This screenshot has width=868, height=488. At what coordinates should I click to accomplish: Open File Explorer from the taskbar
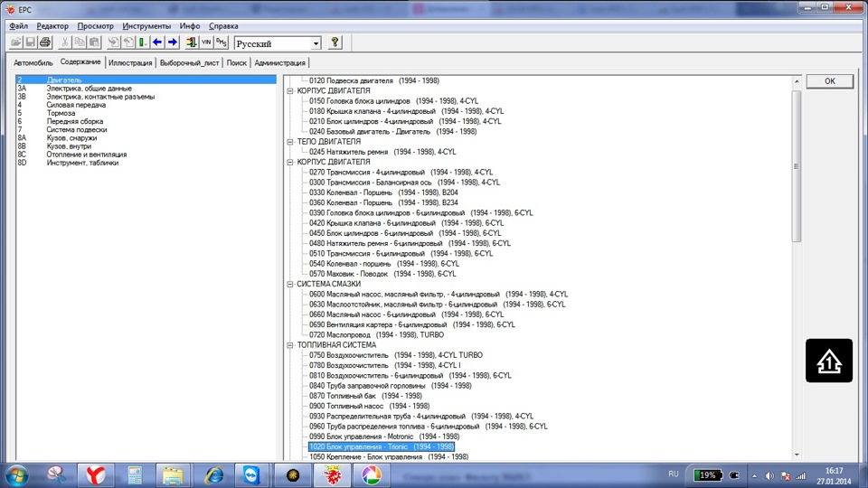pos(173,475)
